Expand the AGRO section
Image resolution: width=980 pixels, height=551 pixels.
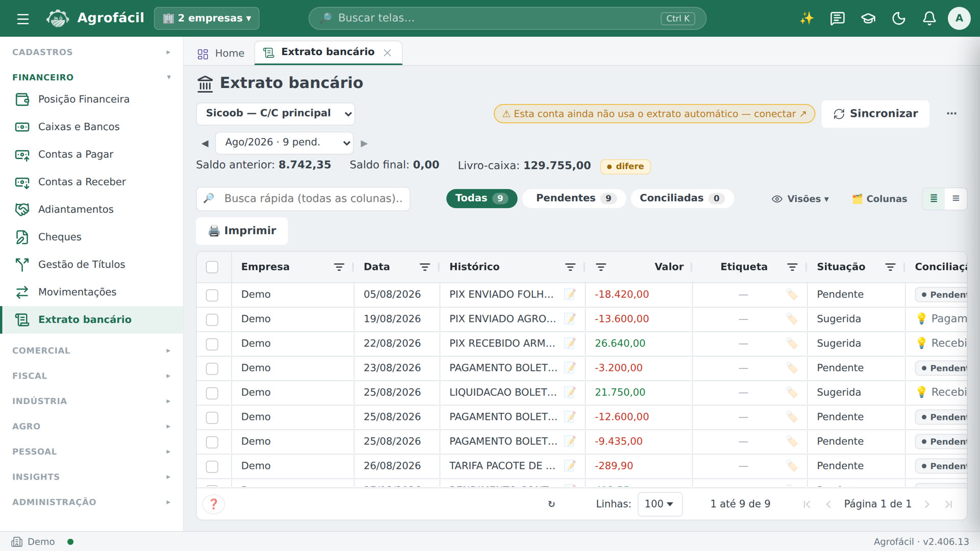92,426
